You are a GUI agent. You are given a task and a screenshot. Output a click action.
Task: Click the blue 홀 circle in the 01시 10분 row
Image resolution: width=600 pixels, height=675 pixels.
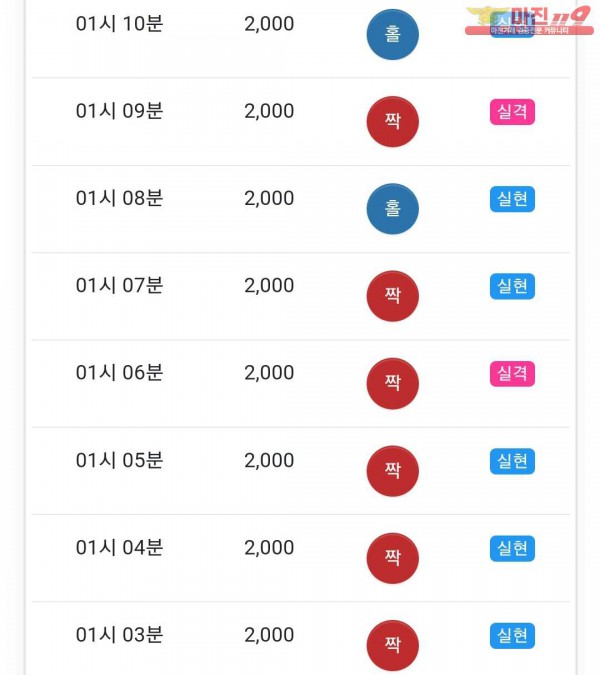click(392, 35)
